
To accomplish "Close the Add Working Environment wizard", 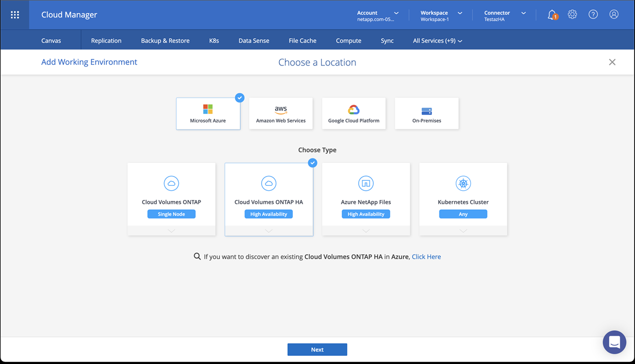I will pyautogui.click(x=612, y=62).
